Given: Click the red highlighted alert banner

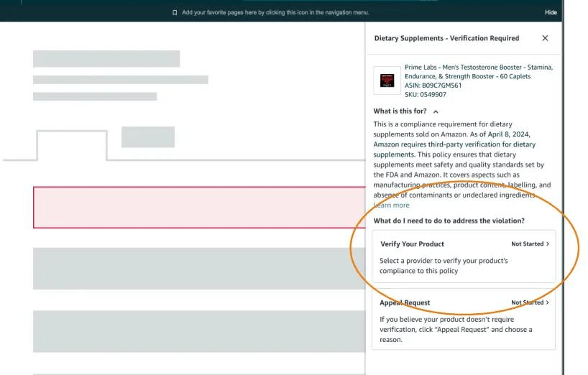Looking at the screenshot, I should pyautogui.click(x=199, y=207).
